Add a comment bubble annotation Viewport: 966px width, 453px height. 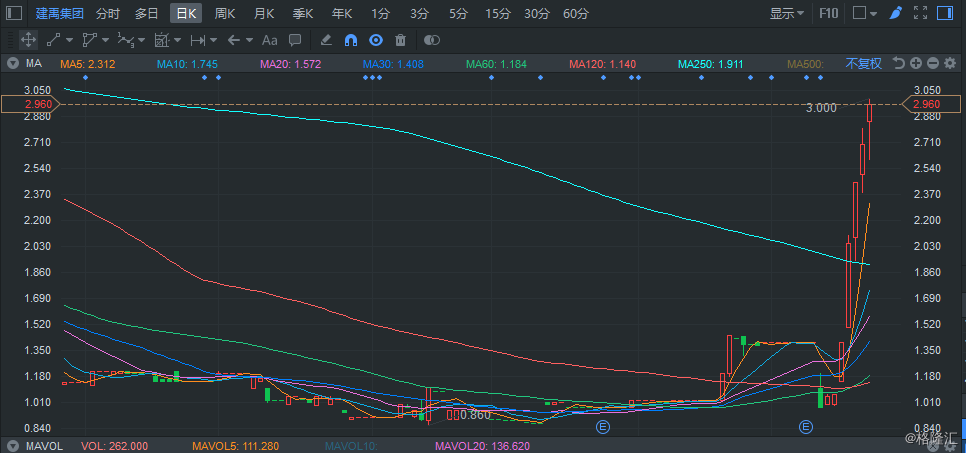pyautogui.click(x=295, y=40)
